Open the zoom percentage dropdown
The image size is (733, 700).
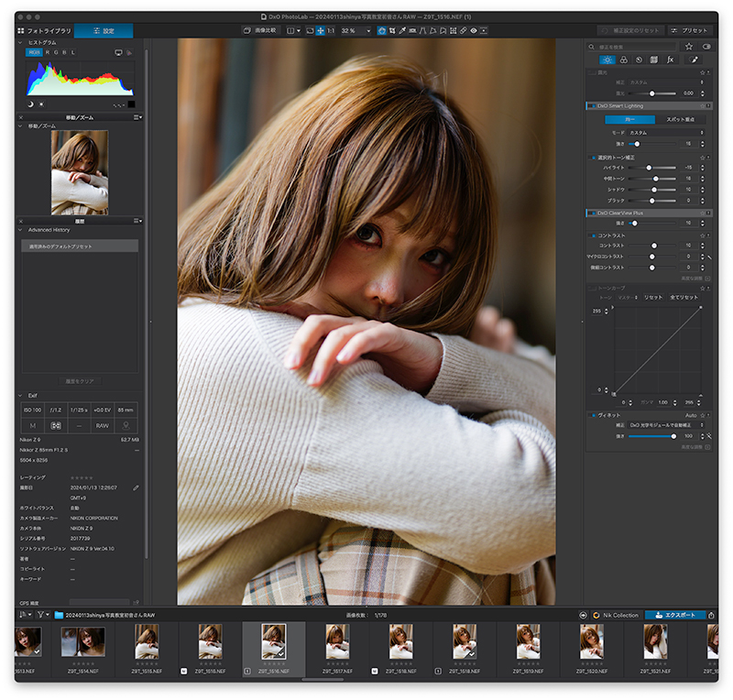(x=368, y=31)
